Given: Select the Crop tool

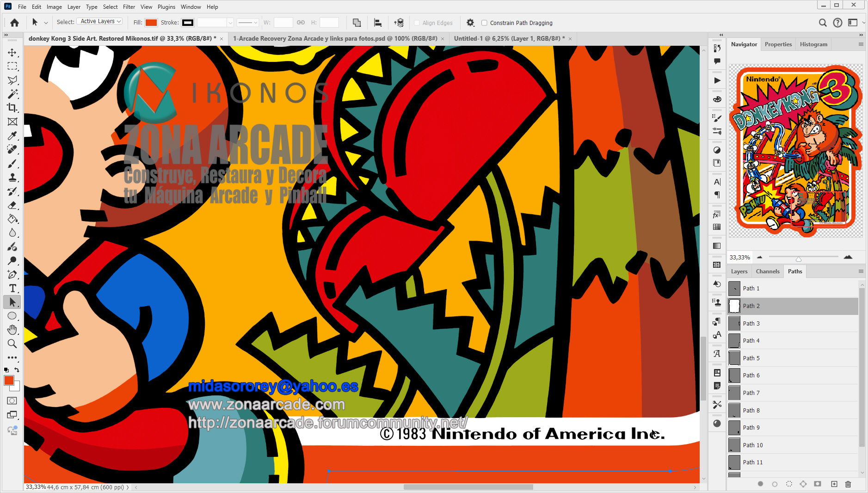Looking at the screenshot, I should [12, 108].
